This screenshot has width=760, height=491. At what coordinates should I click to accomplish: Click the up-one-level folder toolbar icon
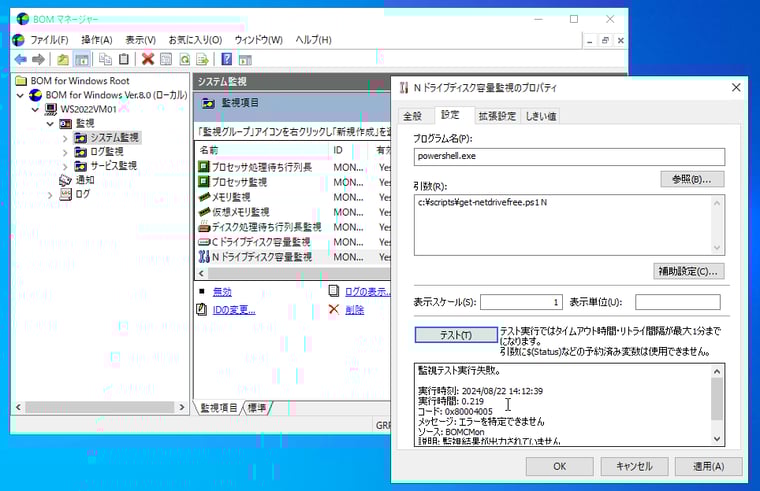point(63,59)
